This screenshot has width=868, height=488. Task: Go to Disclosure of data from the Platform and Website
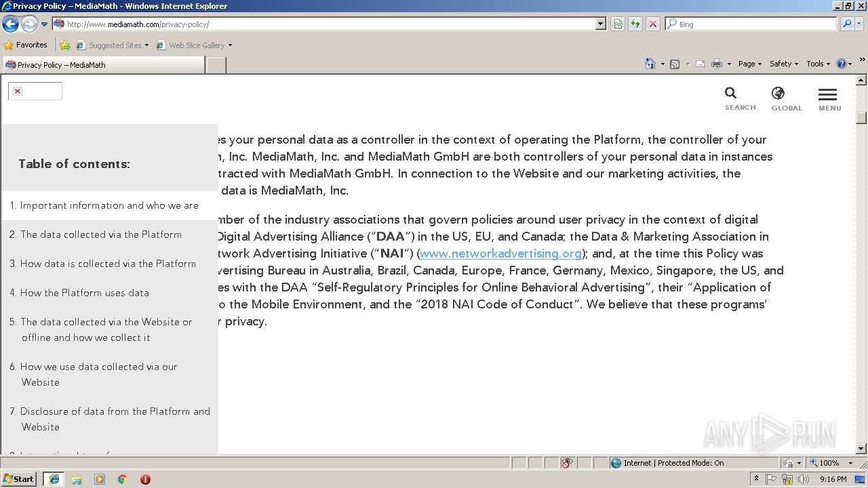109,419
